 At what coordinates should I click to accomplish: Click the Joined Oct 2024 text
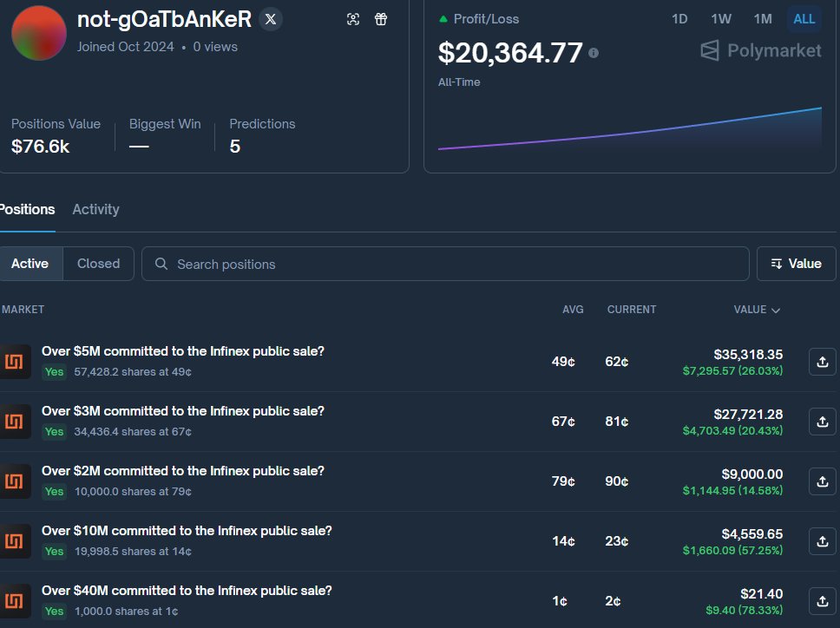(125, 47)
